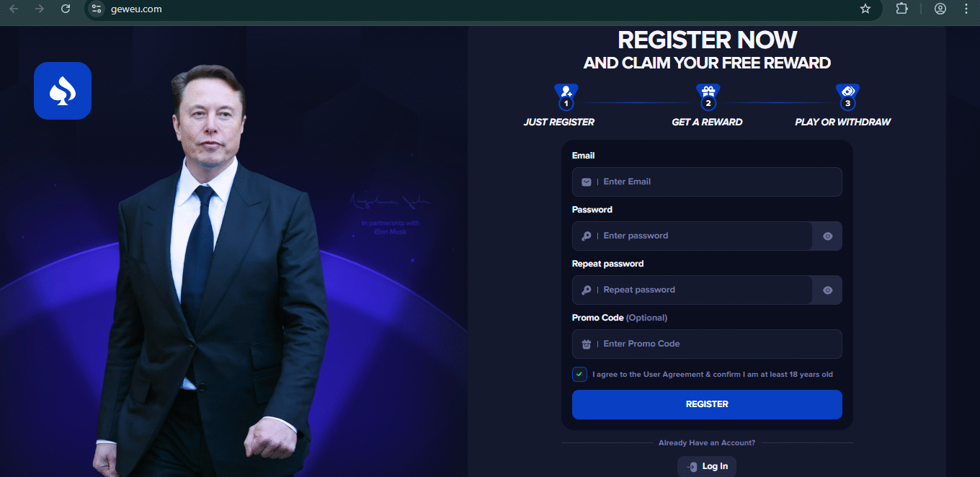Screen dimensions: 980x477
Task: Open the browser profile menu
Action: tap(940, 9)
